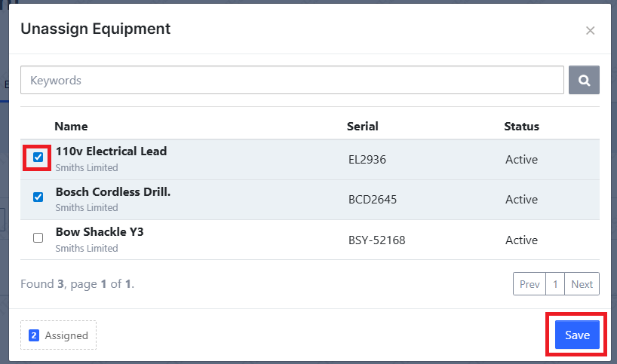
Task: Close the Unassign Equipment dialog
Action: click(x=590, y=31)
